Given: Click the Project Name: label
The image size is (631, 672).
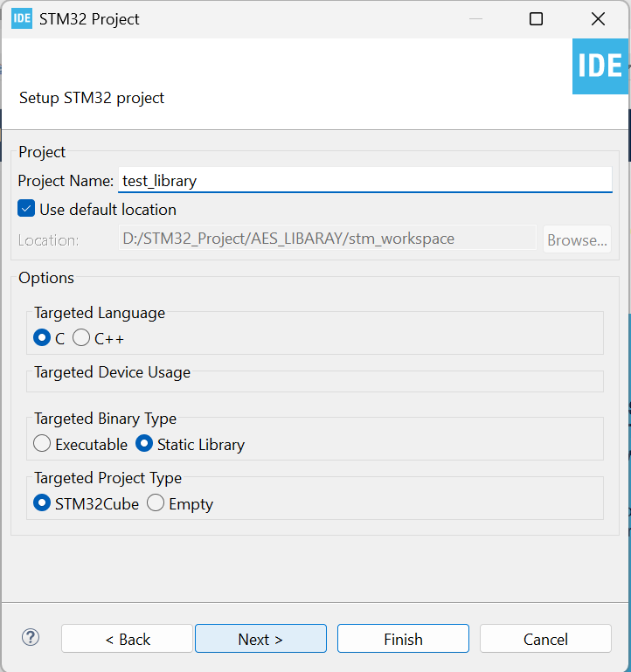Looking at the screenshot, I should (x=66, y=181).
